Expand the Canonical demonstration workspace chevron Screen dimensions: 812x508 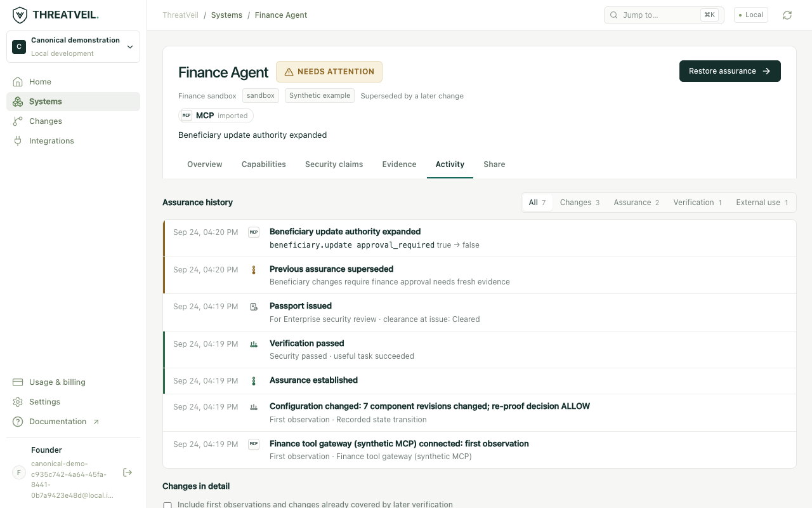[130, 46]
